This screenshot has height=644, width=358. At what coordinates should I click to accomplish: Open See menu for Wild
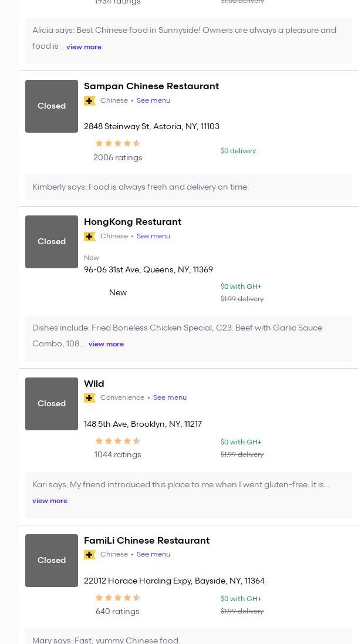170,397
